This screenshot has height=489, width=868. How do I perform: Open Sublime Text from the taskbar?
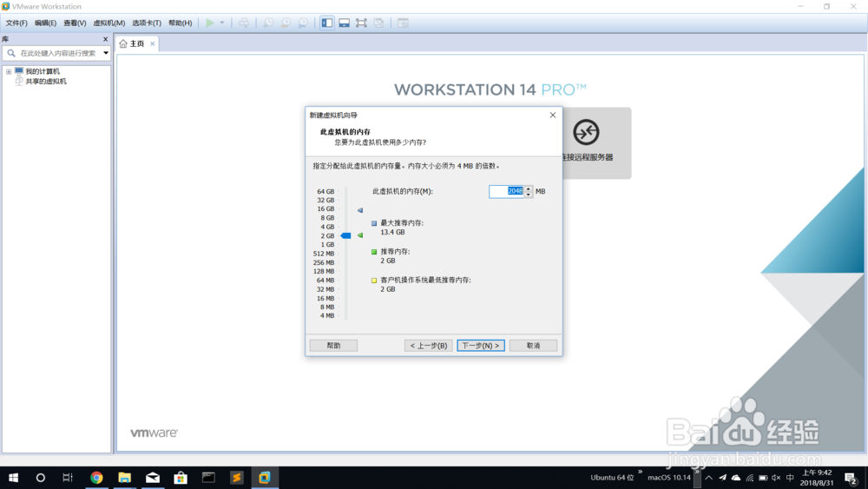[x=236, y=478]
